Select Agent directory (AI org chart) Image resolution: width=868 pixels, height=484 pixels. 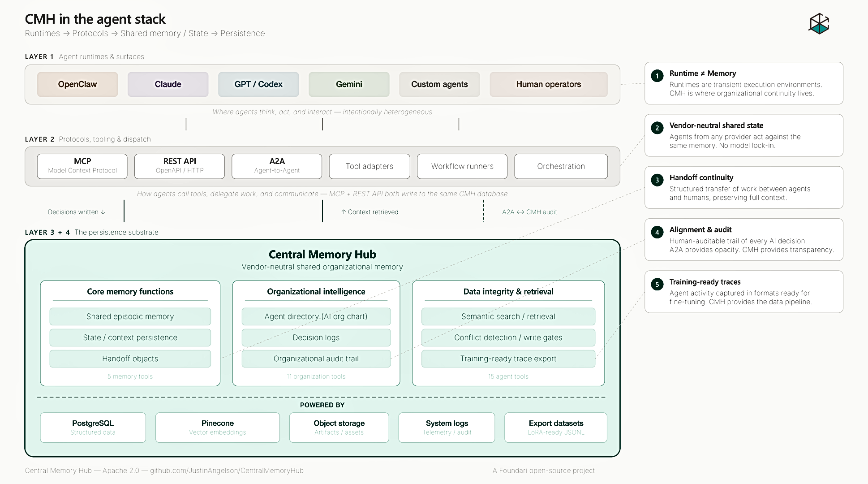click(x=316, y=316)
